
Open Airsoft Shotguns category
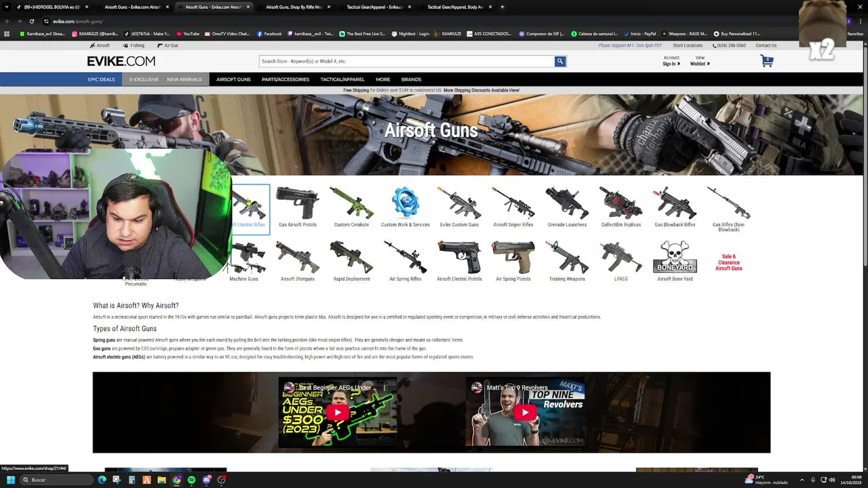(x=298, y=261)
